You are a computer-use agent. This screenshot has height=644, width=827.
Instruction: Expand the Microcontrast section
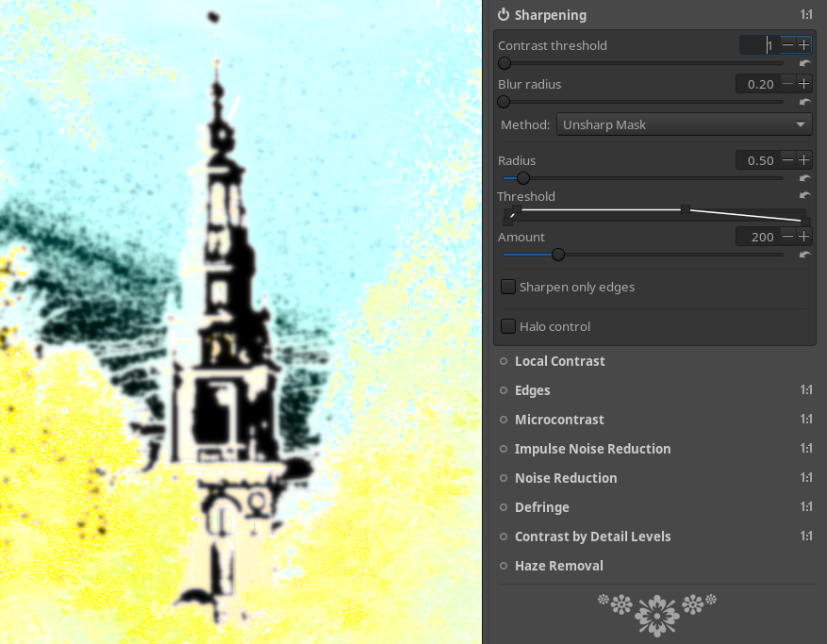(x=559, y=420)
